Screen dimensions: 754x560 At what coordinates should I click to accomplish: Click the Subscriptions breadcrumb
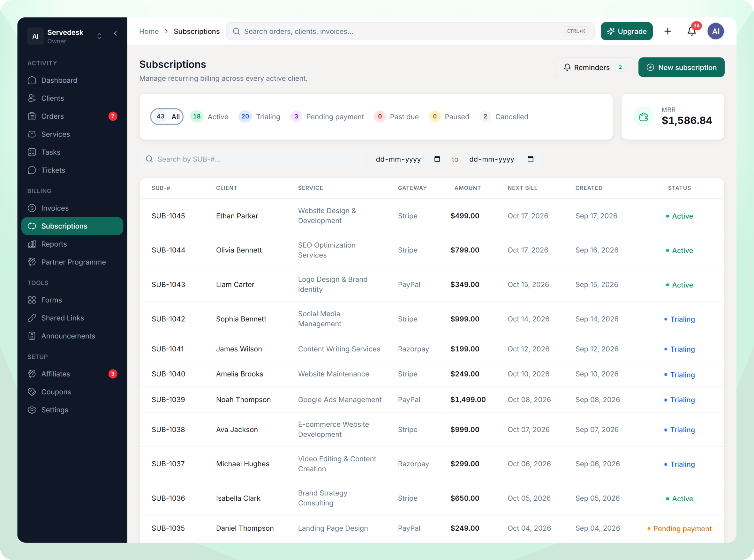tap(197, 31)
